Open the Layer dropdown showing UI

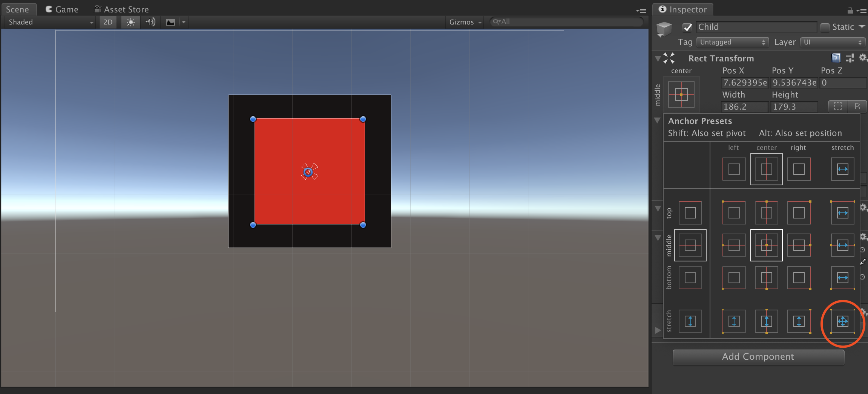(833, 42)
